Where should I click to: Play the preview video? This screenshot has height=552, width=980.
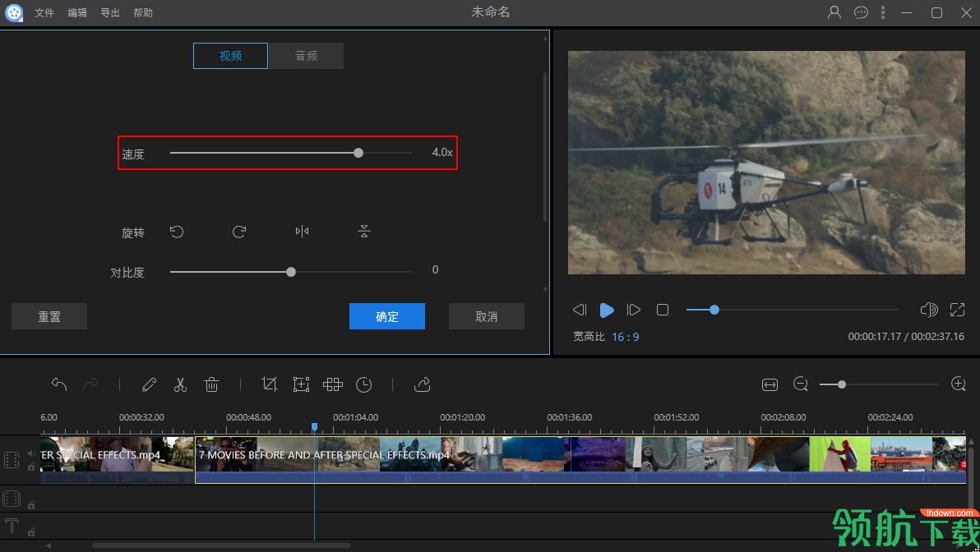click(x=606, y=310)
